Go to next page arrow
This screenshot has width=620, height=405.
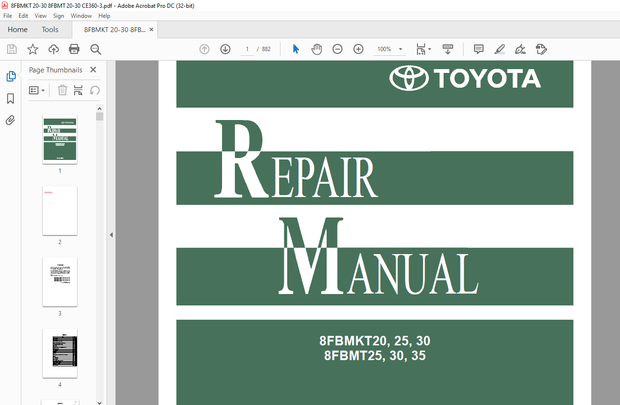point(225,49)
